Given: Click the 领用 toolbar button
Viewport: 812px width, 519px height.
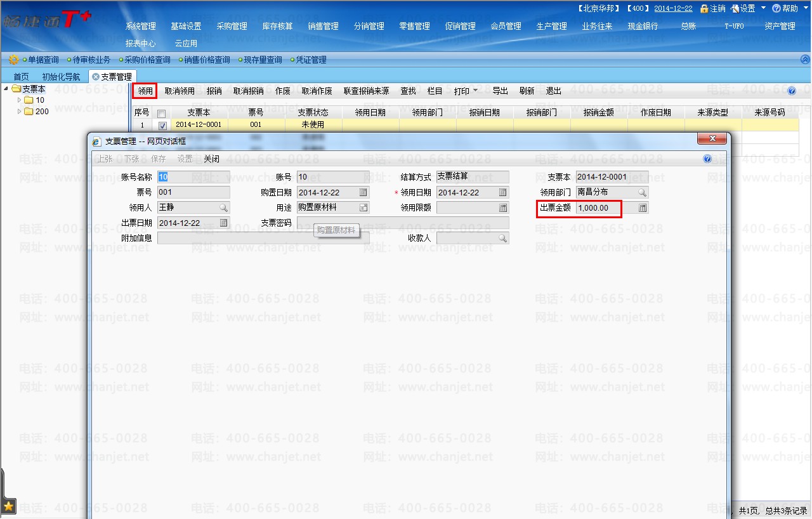Looking at the screenshot, I should coord(145,91).
